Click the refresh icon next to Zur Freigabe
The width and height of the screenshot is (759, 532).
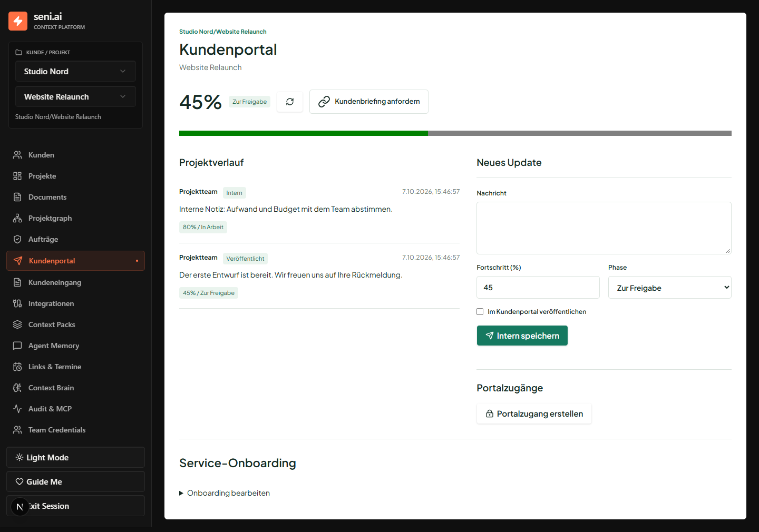coord(290,102)
